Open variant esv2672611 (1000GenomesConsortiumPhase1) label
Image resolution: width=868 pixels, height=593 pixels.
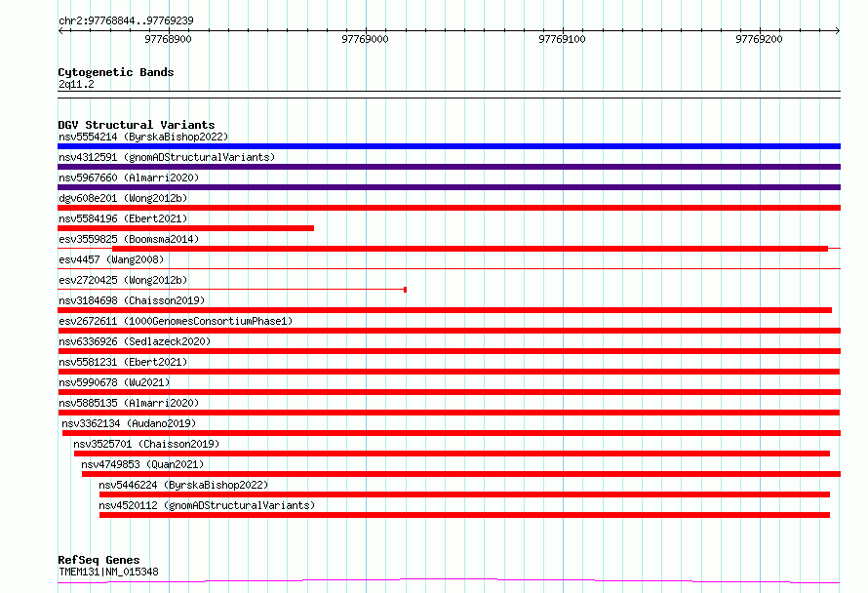click(176, 321)
